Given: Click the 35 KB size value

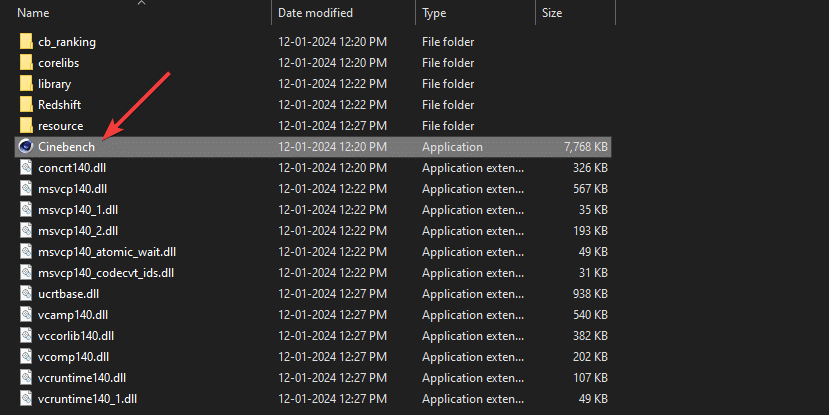Looking at the screenshot, I should pos(593,210).
